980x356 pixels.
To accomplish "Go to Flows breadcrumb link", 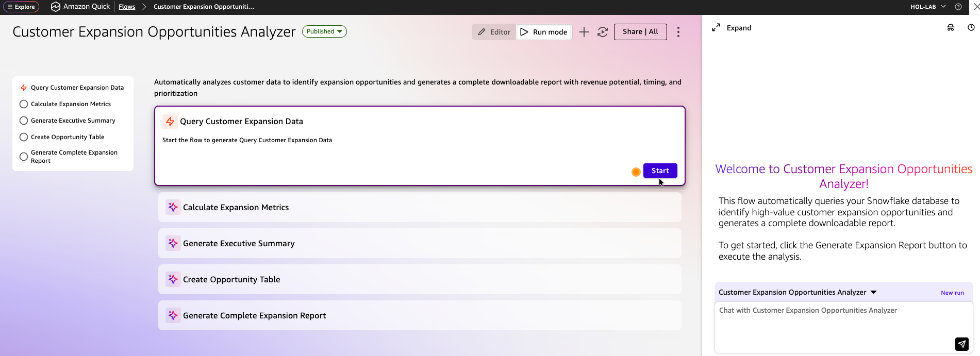I will 127,7.
